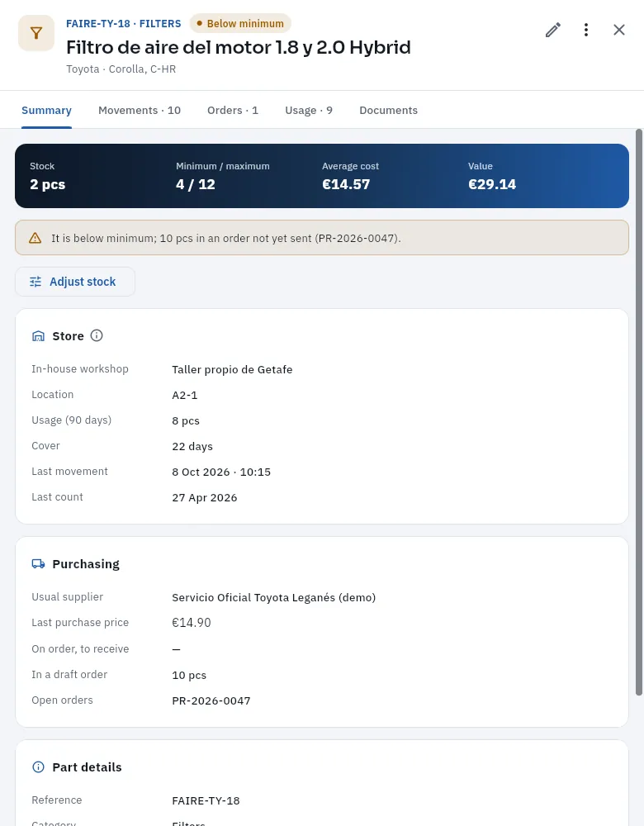644x826 pixels.
Task: Open the Orders · 1 tab
Action: [x=233, y=110]
